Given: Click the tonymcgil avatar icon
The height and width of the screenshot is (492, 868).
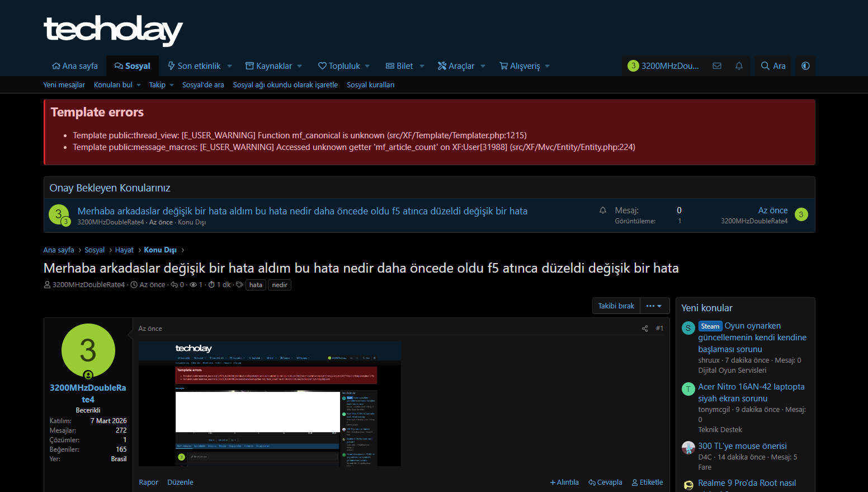Looking at the screenshot, I should 688,389.
